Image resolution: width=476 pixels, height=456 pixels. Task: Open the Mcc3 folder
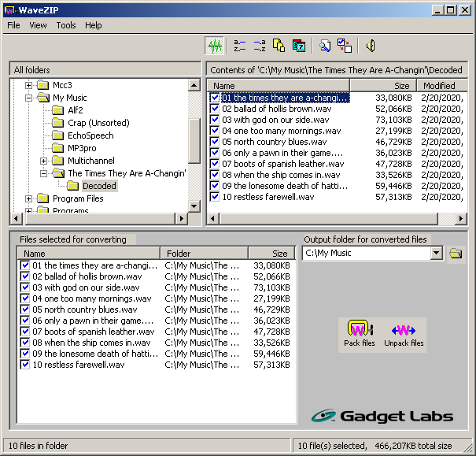click(x=62, y=85)
